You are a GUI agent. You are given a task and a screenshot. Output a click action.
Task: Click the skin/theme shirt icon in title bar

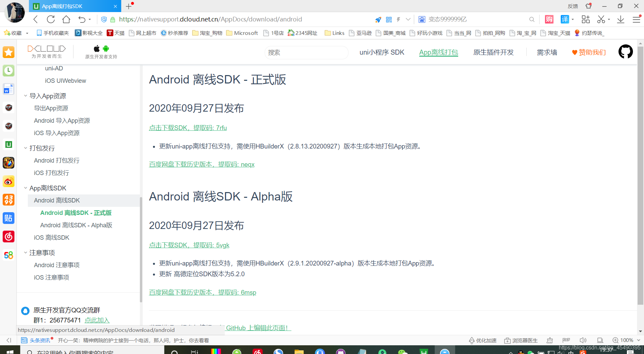(589, 6)
